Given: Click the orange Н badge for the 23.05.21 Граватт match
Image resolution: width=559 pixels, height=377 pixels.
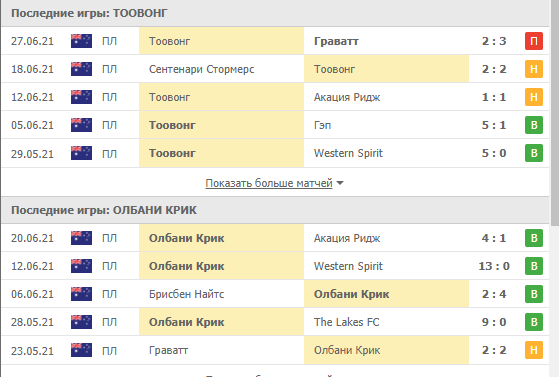Looking at the screenshot, I should pos(534,350).
